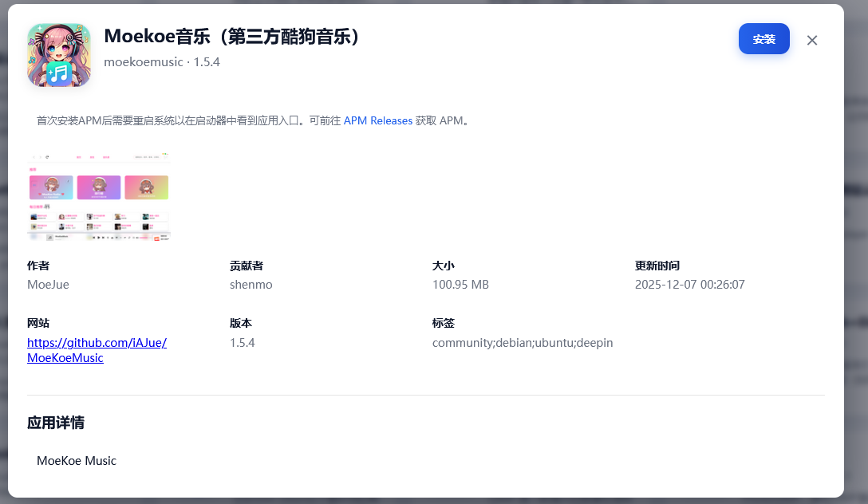Open the APM Releases link

[x=377, y=120]
